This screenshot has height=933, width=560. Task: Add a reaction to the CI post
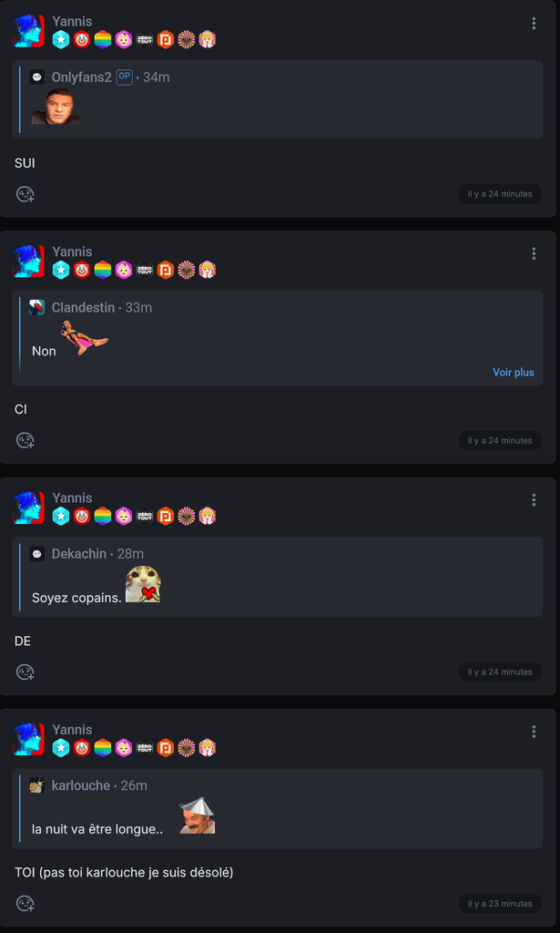(25, 440)
